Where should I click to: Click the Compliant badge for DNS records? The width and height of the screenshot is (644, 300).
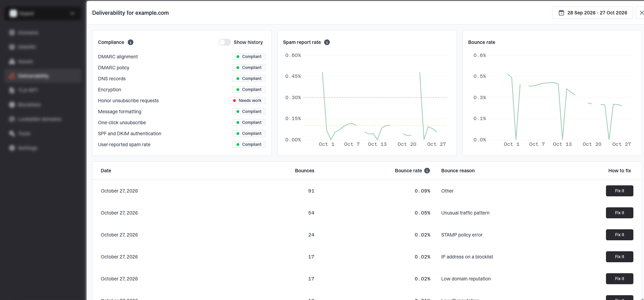(249, 79)
